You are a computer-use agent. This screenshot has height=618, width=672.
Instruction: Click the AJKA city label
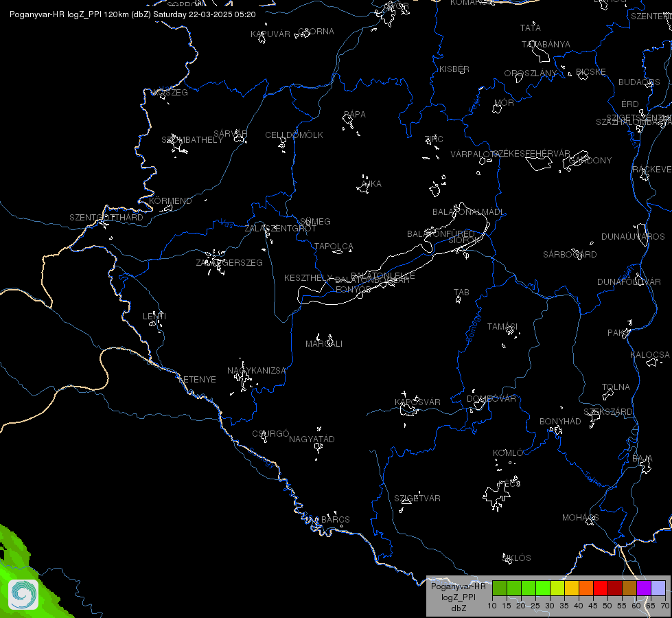[x=371, y=183]
